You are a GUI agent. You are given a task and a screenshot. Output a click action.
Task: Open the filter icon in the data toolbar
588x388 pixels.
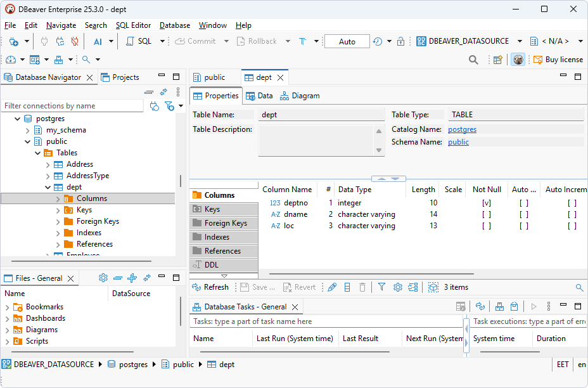pos(381,287)
